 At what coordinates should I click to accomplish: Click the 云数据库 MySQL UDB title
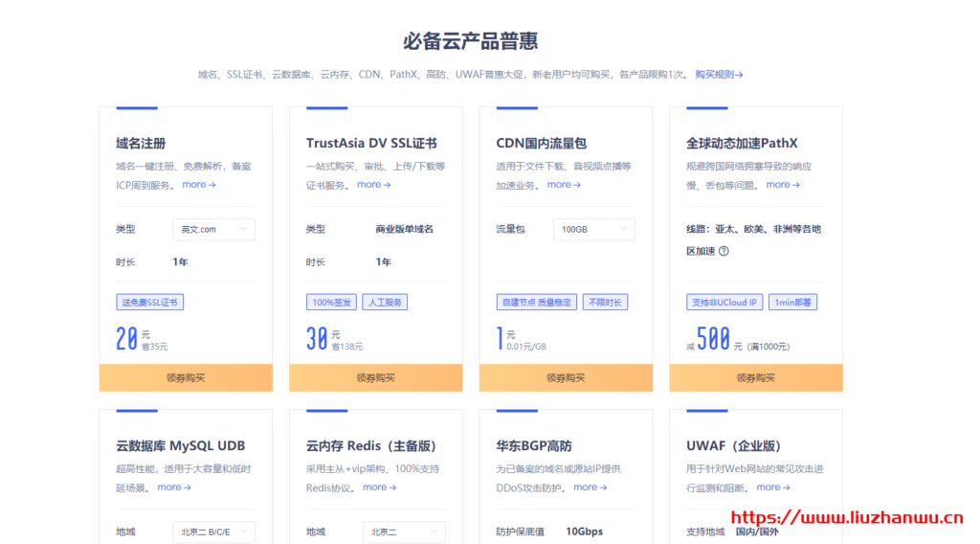181,445
